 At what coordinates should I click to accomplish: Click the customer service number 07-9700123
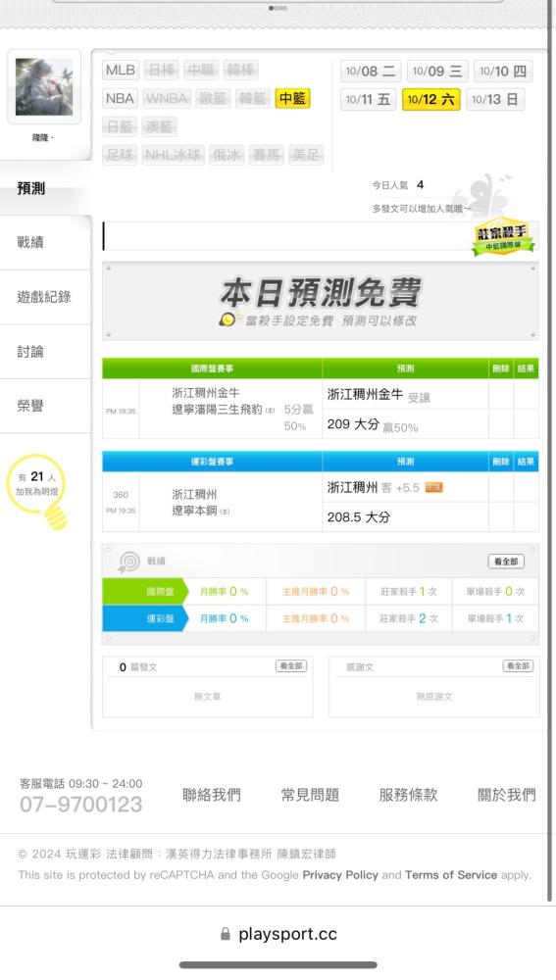pos(80,805)
